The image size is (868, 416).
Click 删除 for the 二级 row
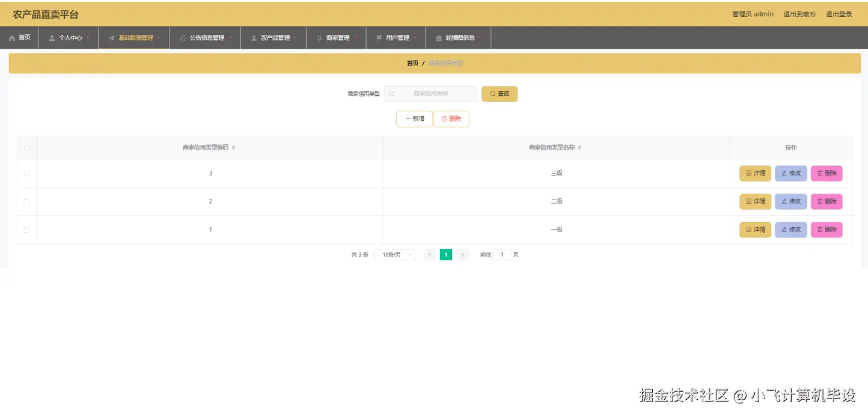coord(827,201)
